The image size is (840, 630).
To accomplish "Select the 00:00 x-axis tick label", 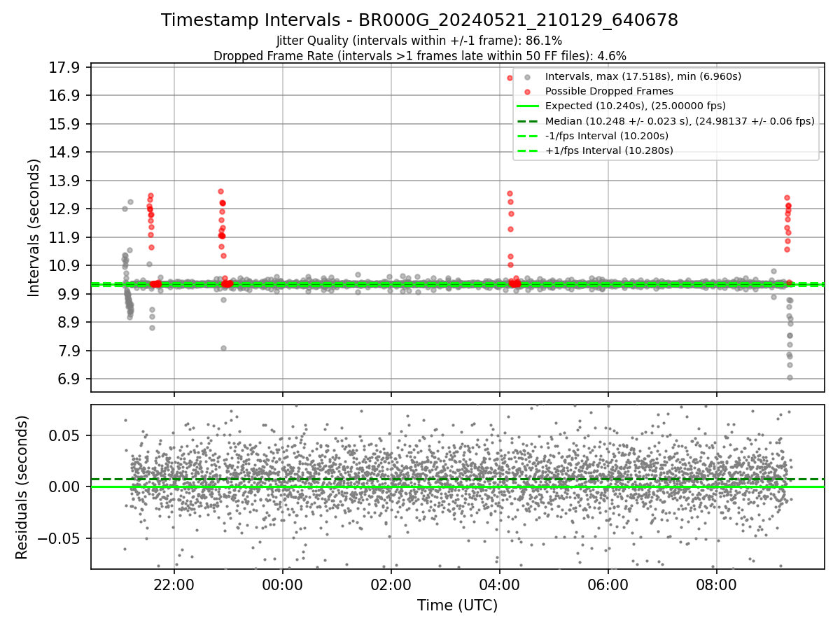I will click(x=283, y=586).
